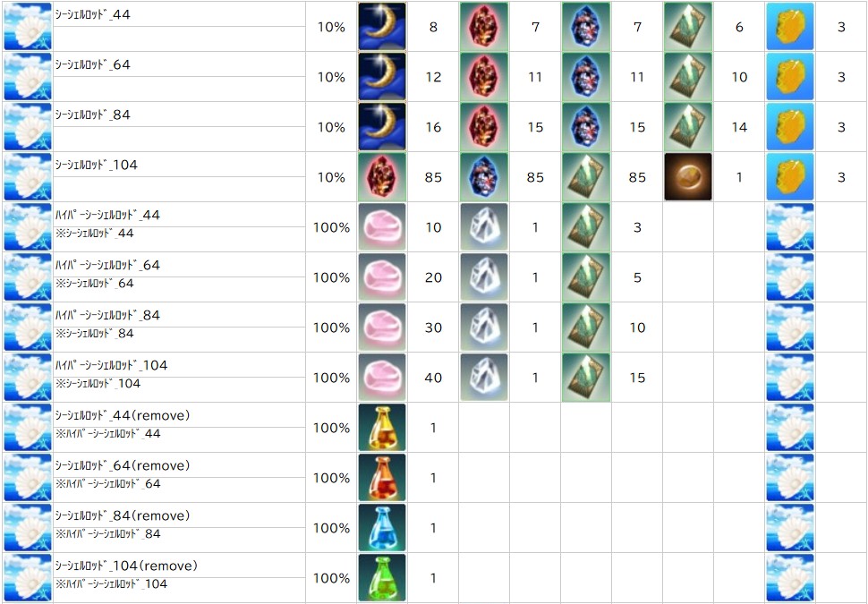The image size is (868, 604).
Task: Select the ハイパーシーシェルロッド_64 item name
Action: click(107, 265)
